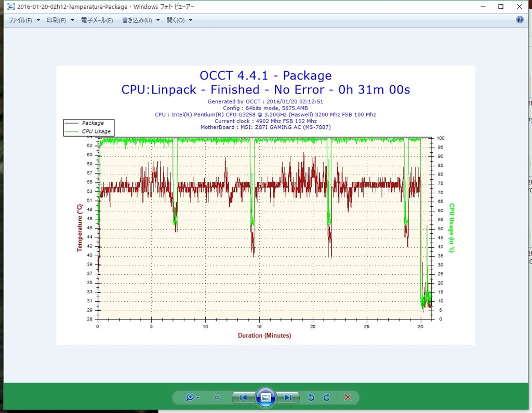This screenshot has height=413, width=532.
Task: Expand the arrow next to 書き込み(U)
Action: coord(158,20)
